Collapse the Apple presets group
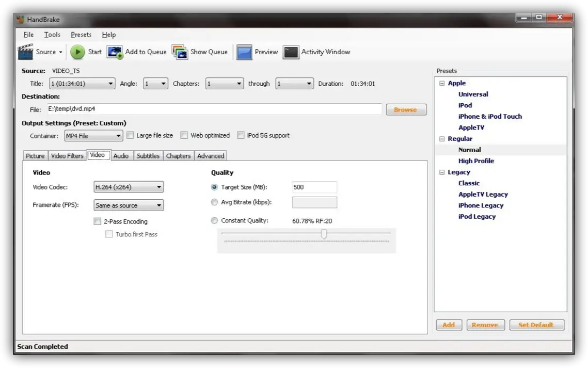Image resolution: width=588 pixels, height=368 pixels. [442, 83]
